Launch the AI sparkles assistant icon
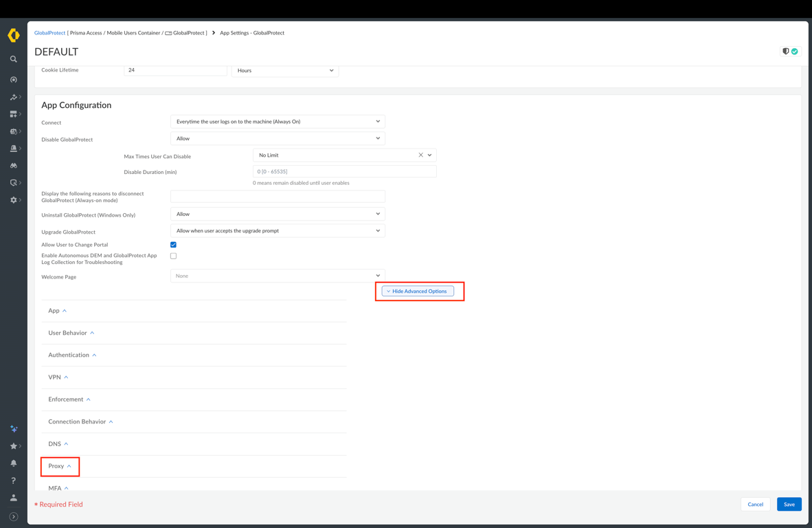This screenshot has height=528, width=812. click(x=14, y=428)
